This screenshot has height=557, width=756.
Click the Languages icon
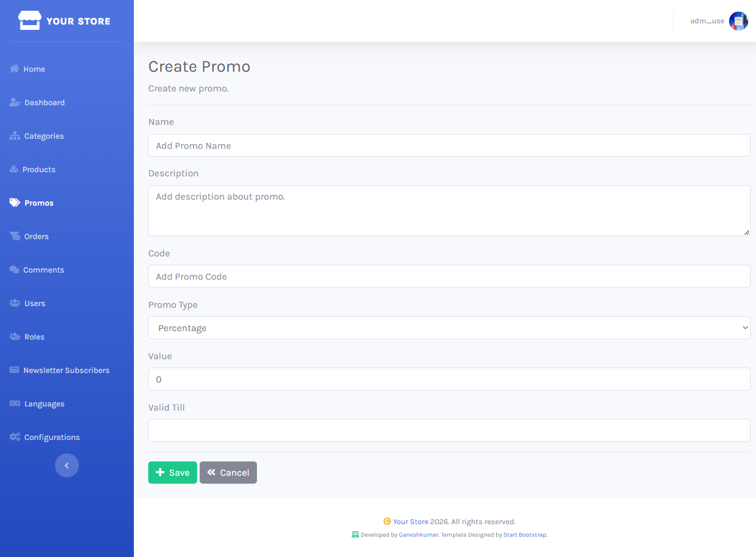[15, 403]
